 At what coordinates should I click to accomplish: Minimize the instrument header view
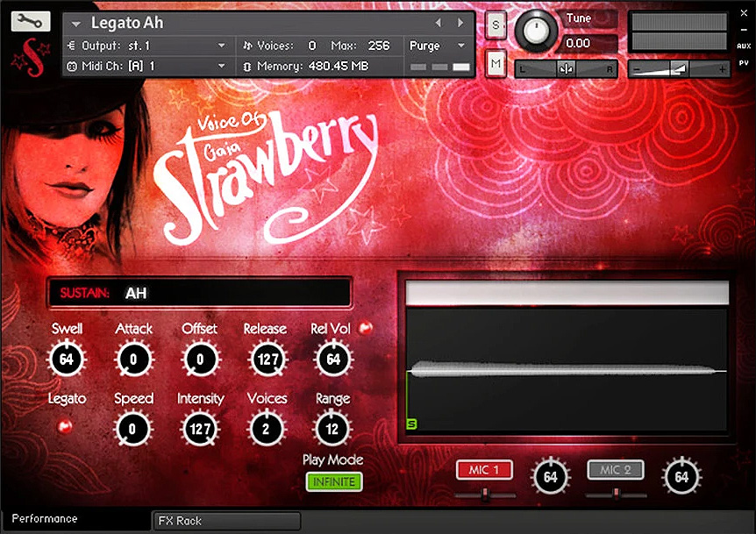744,30
